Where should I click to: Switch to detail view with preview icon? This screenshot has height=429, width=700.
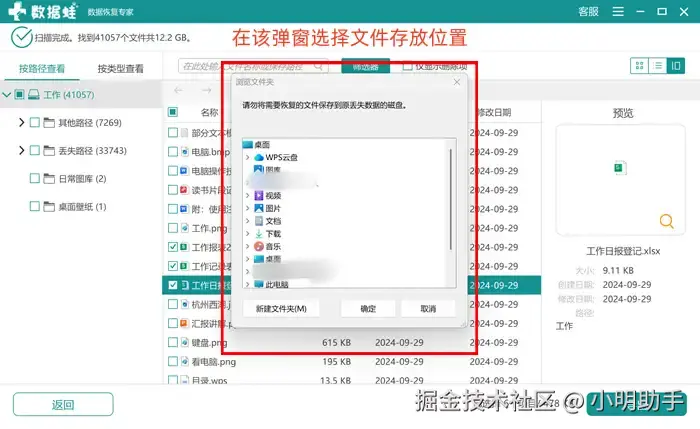[x=676, y=66]
